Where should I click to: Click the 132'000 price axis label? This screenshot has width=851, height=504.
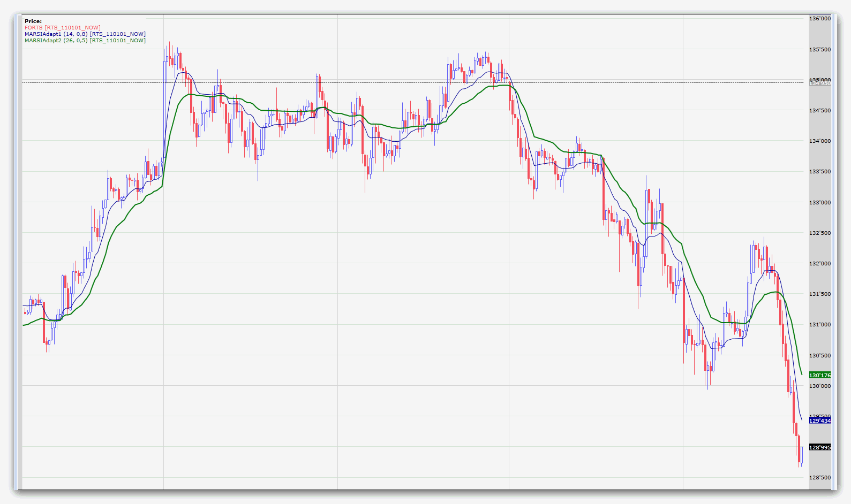click(820, 264)
